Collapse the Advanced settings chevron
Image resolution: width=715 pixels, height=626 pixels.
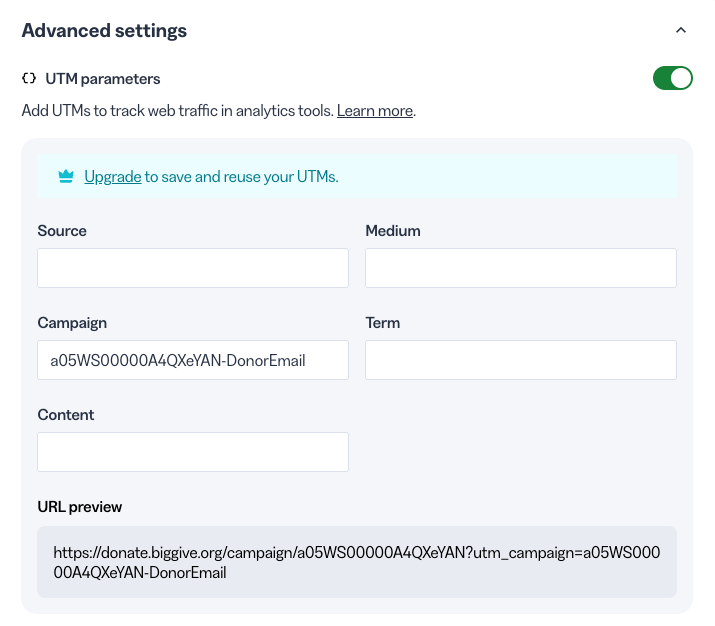681,30
